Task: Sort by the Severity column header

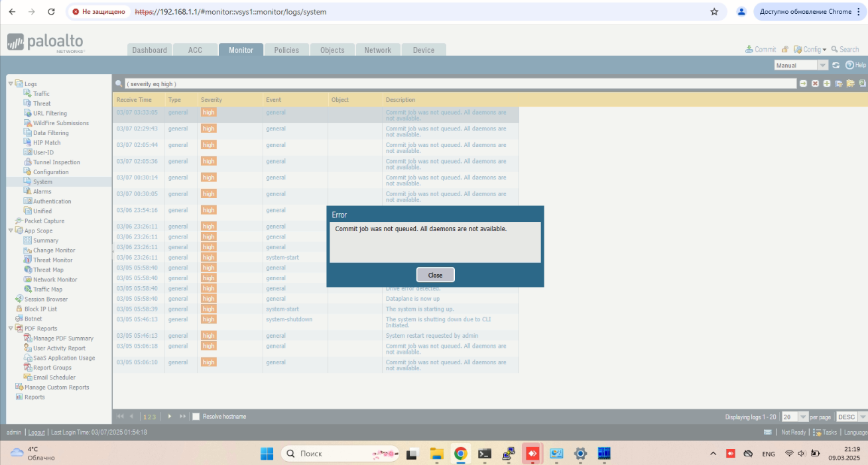Action: tap(212, 100)
